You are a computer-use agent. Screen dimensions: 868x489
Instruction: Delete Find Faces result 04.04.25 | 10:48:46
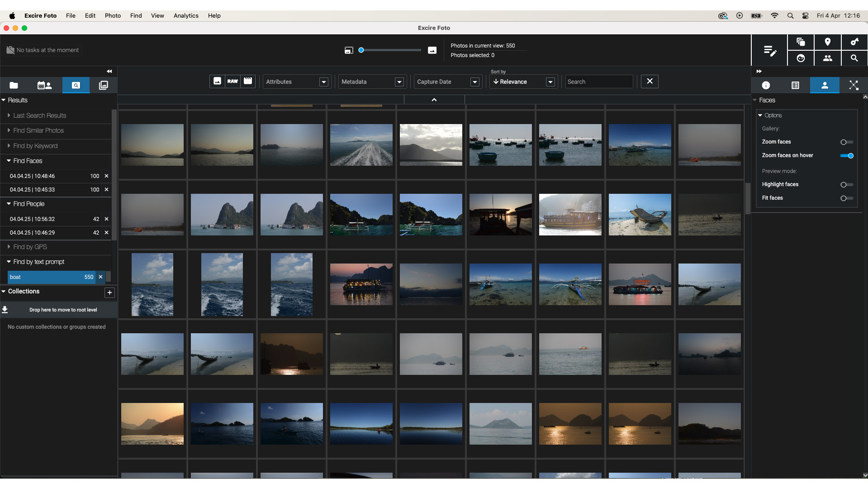(x=107, y=176)
